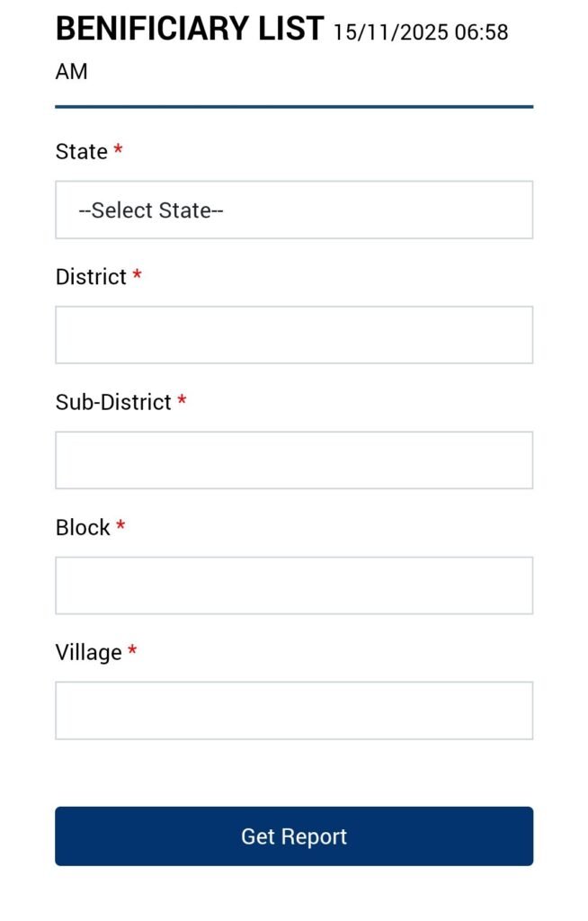Tap the Sub-District field label

click(x=113, y=402)
